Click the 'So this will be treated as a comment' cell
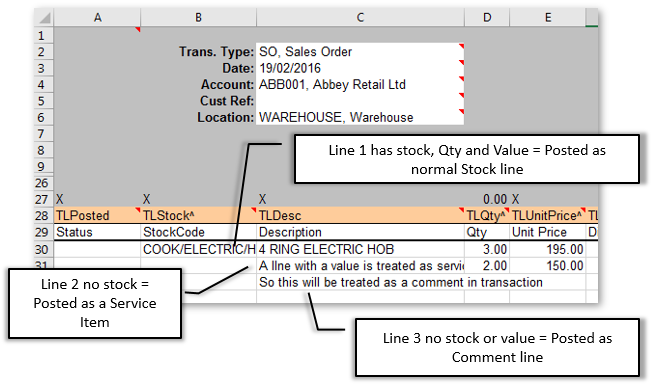 coord(360,282)
